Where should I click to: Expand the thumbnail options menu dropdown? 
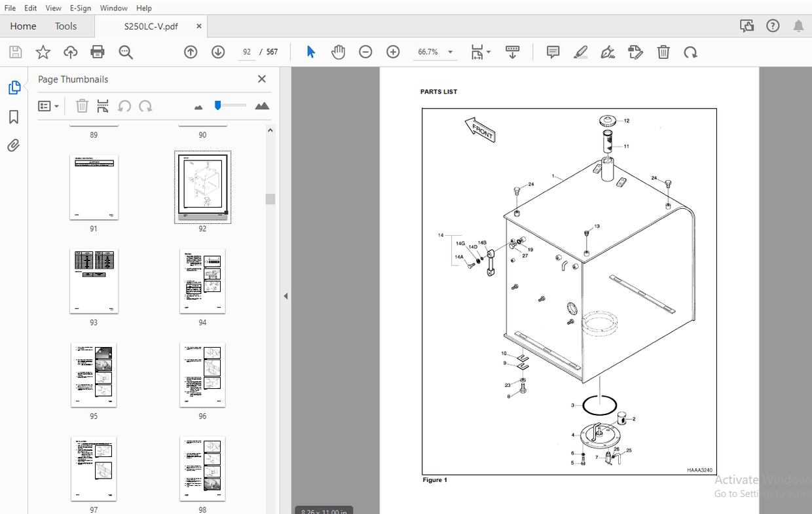[48, 106]
